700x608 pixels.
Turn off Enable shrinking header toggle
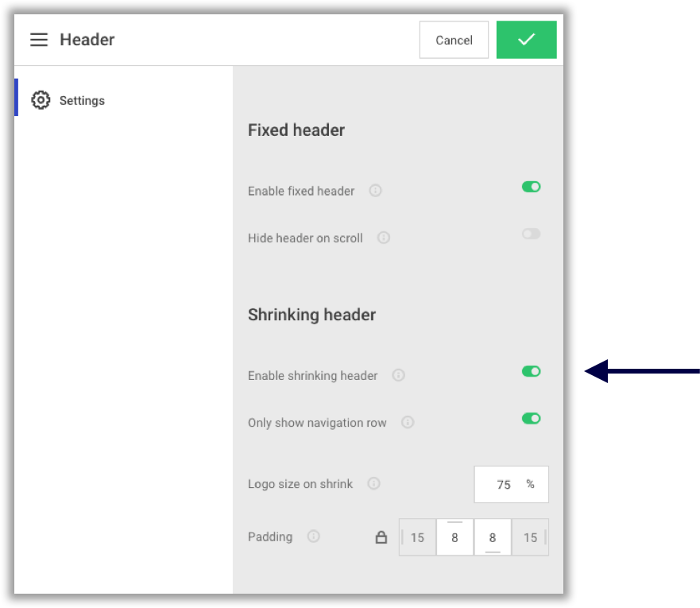pos(531,371)
